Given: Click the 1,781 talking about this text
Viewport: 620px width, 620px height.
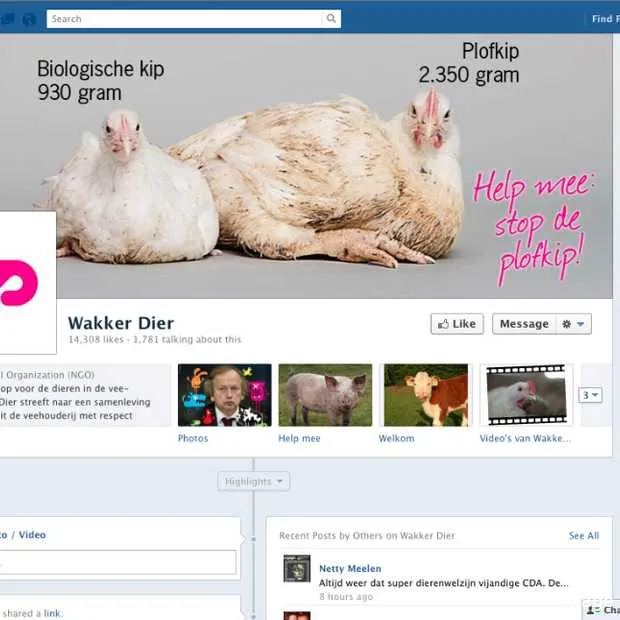Looking at the screenshot, I should coord(187,339).
